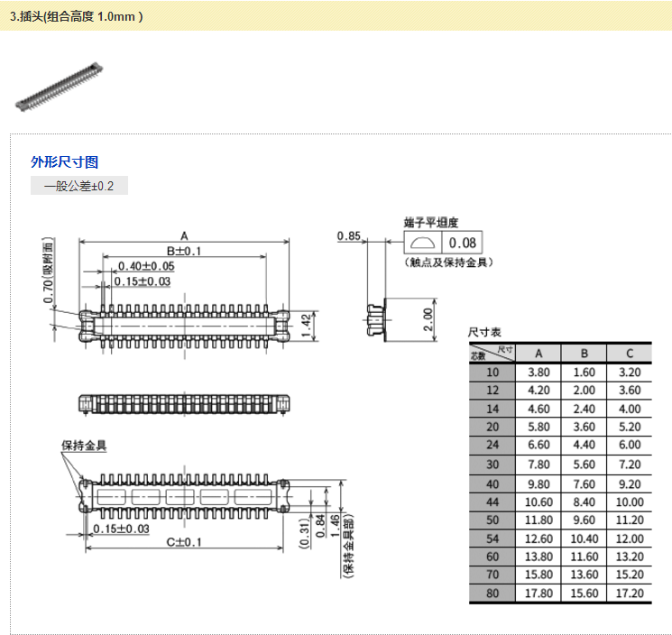Image resolution: width=672 pixels, height=635 pixels.
Task: Click the middle front-view connector drawing
Action: 184,405
